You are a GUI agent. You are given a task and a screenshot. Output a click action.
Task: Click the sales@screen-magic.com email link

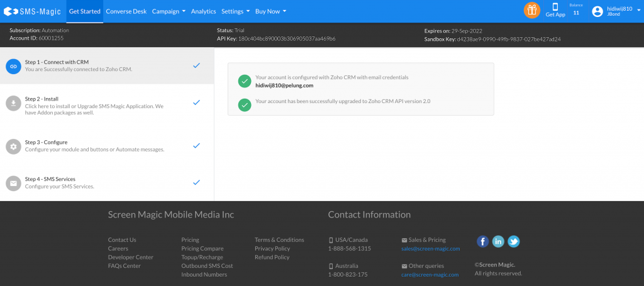(x=430, y=249)
